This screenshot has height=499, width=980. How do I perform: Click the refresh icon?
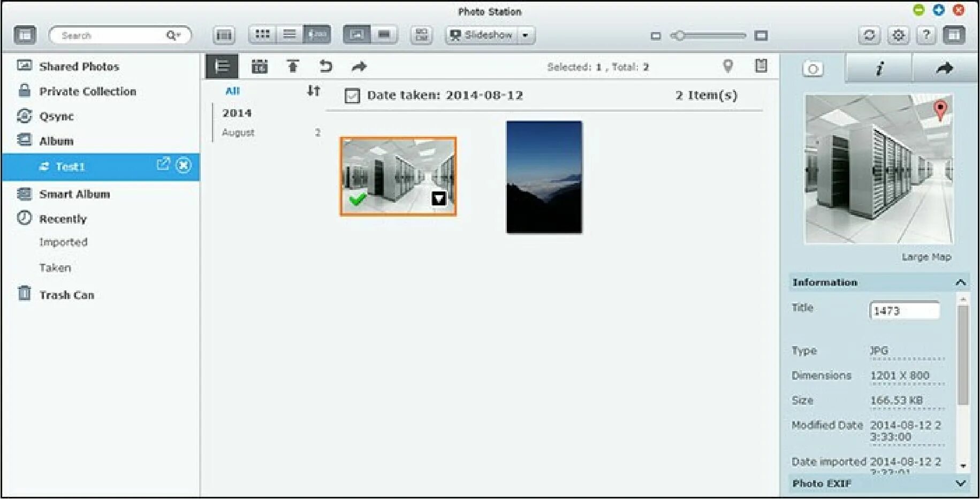pyautogui.click(x=869, y=35)
